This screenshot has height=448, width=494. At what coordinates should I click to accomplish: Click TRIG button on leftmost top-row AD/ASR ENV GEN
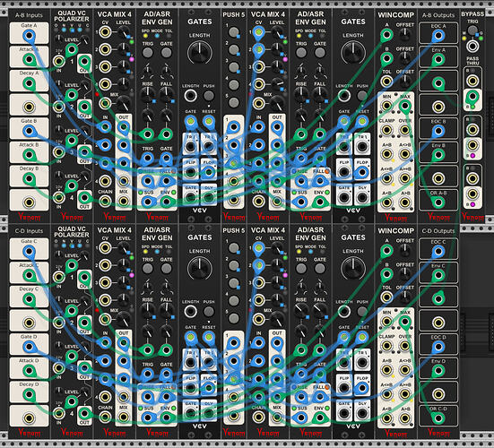coord(147,53)
